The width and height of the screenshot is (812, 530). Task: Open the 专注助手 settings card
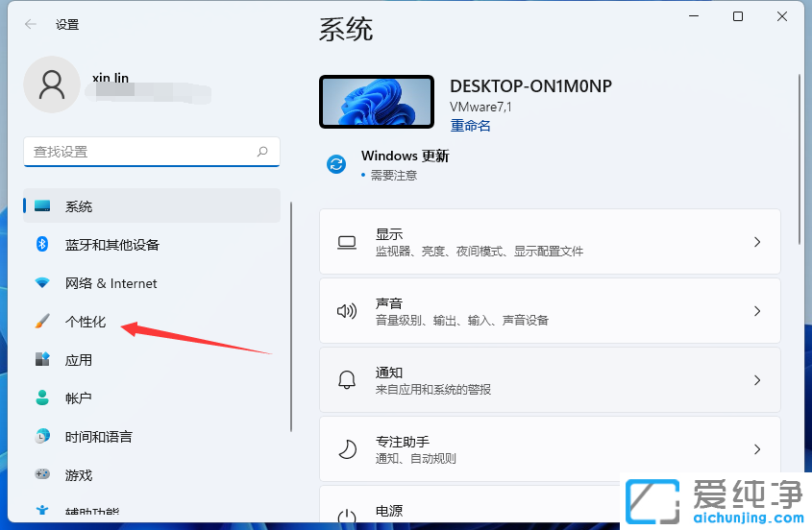point(550,448)
